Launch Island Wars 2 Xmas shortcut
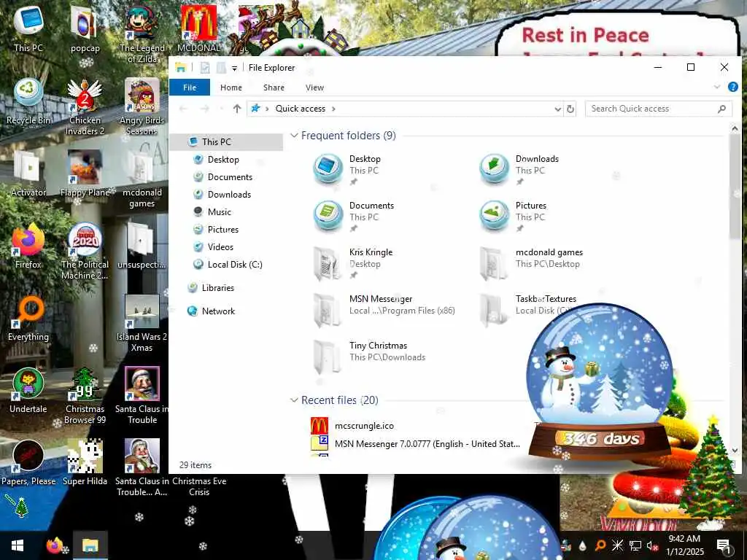 142,323
